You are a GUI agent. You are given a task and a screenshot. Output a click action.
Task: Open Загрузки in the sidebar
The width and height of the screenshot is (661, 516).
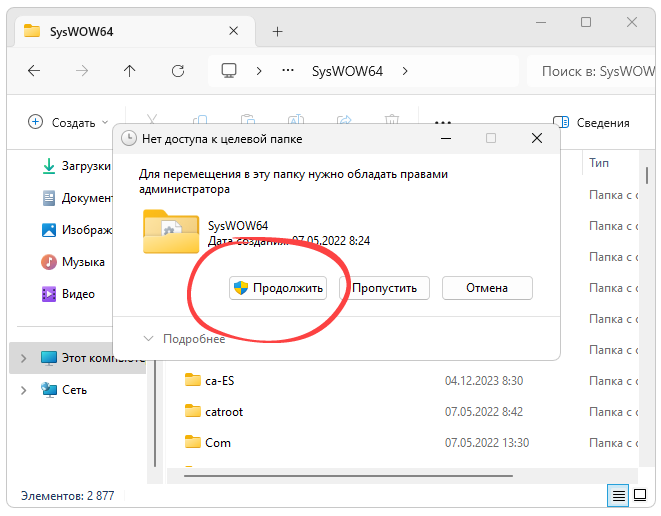[76, 166]
